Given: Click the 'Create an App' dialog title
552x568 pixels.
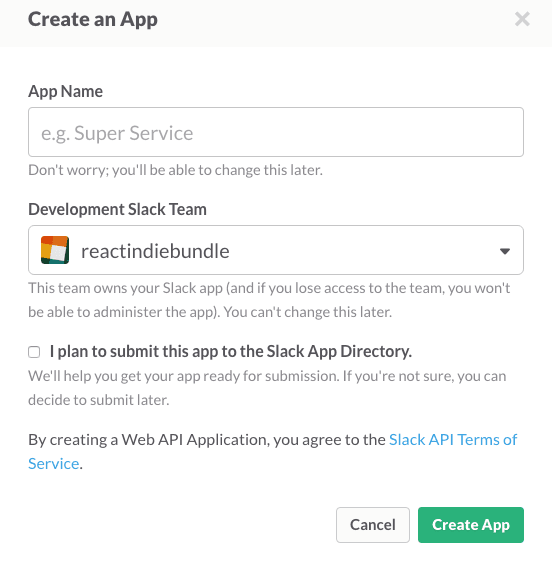Looking at the screenshot, I should pos(93,19).
